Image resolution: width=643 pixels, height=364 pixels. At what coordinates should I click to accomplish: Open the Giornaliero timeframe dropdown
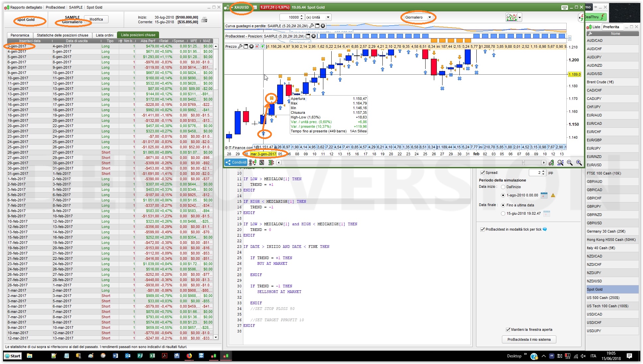click(430, 17)
